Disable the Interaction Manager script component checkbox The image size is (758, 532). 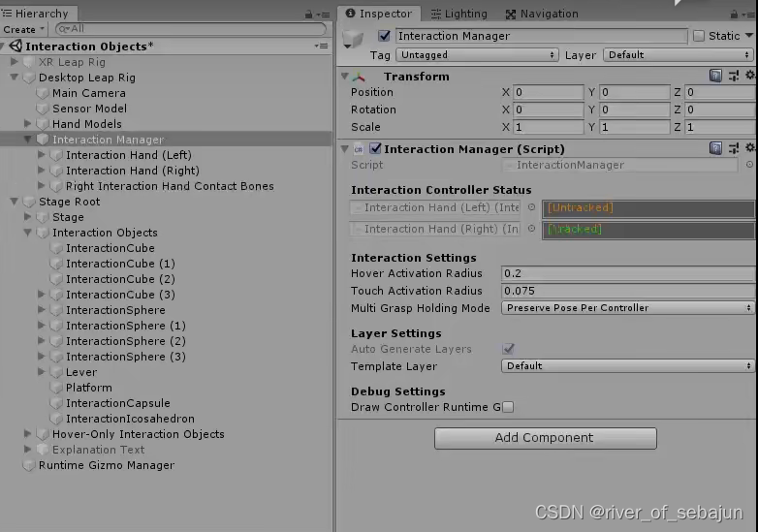(x=375, y=148)
